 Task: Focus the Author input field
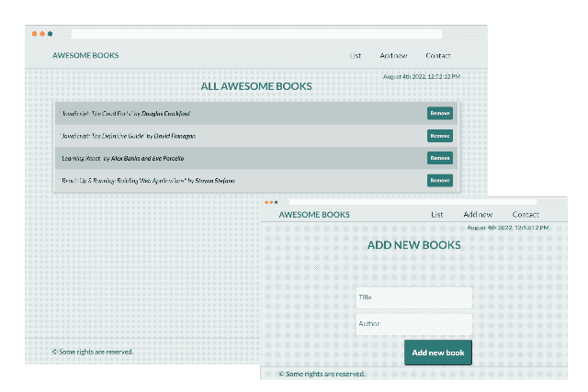coord(413,324)
